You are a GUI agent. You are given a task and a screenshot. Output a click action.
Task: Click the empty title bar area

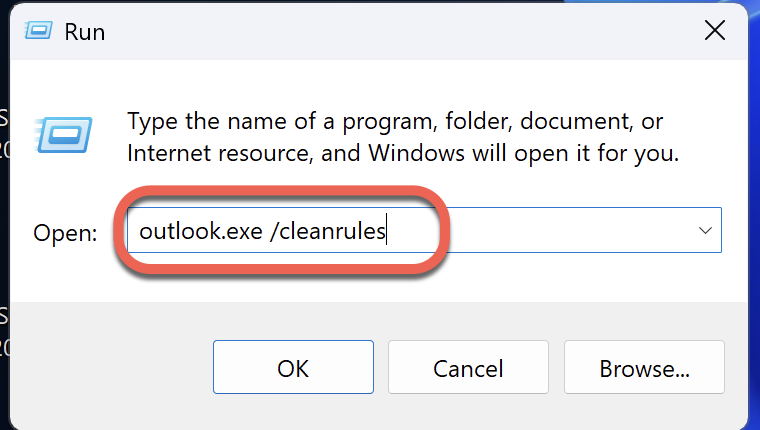tap(400, 31)
